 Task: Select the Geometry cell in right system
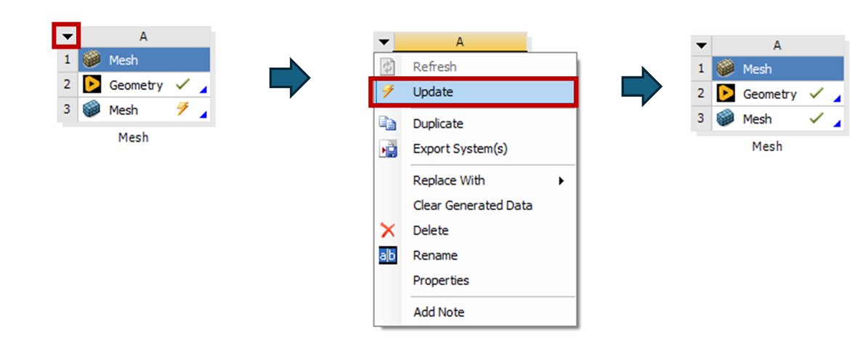coord(778,94)
